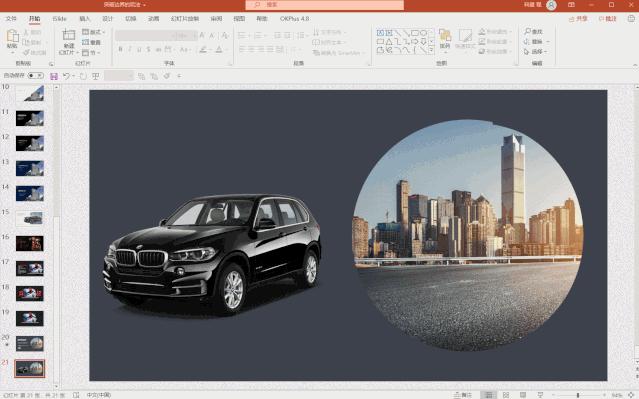639x399 pixels.
Task: Click the accessibility check status icon
Action: [76, 395]
